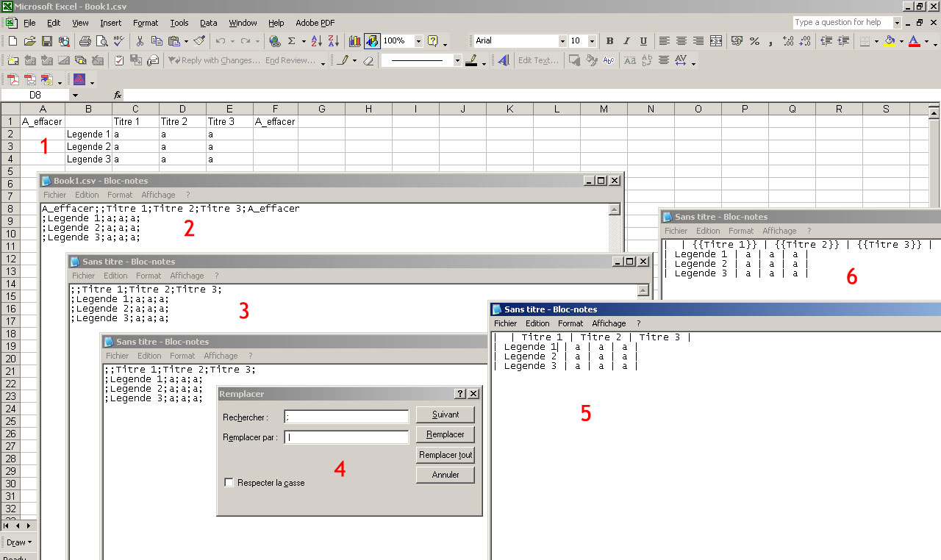Open Edition menu in Book1.csv Bloc-notes
The width and height of the screenshot is (941, 560).
(87, 195)
